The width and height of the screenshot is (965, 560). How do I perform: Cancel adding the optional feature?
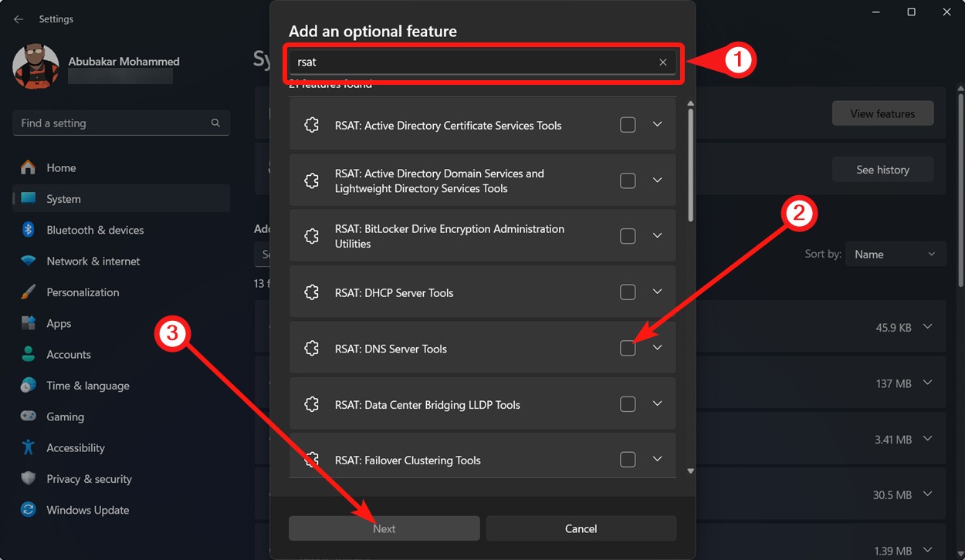pos(581,528)
